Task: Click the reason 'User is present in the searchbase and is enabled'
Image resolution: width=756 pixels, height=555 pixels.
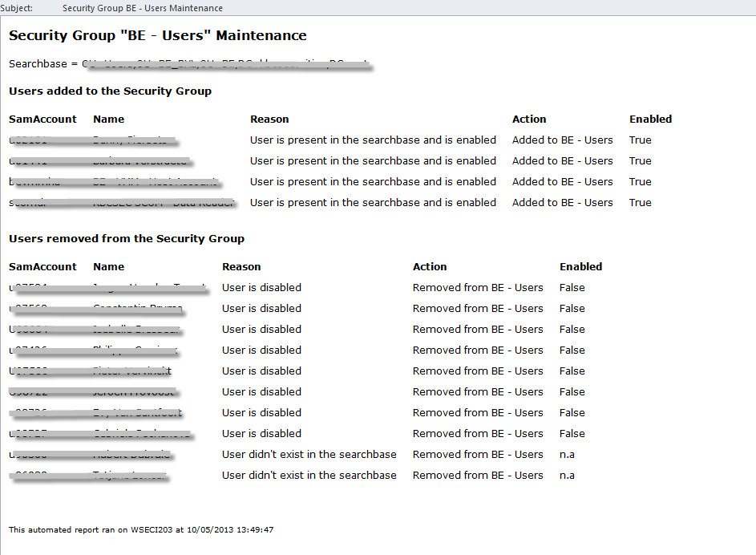Action: click(372, 140)
